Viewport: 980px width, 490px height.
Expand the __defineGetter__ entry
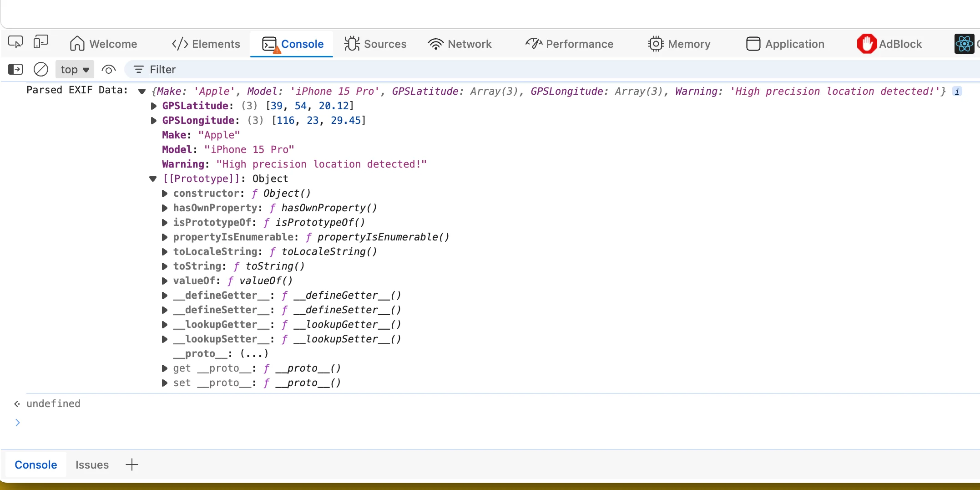pos(165,295)
